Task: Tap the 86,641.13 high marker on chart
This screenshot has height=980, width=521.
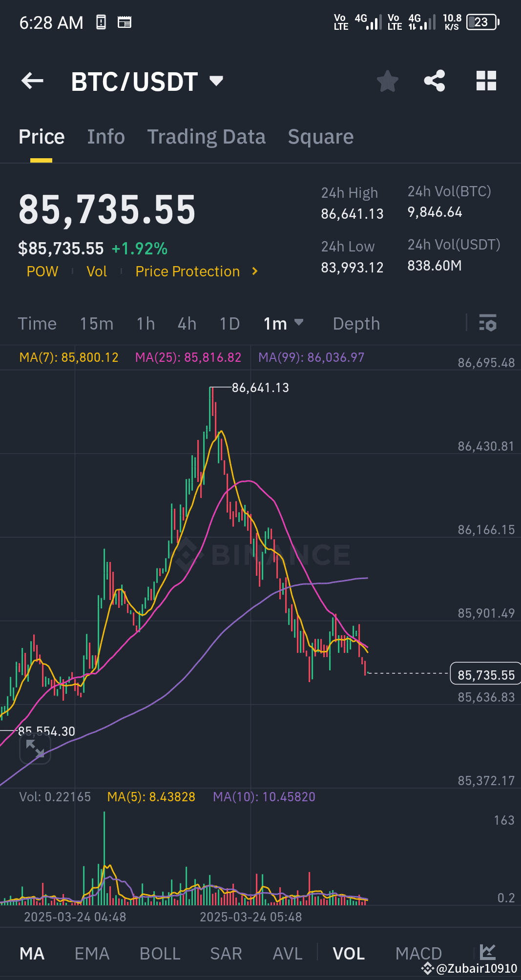Action: [260, 388]
